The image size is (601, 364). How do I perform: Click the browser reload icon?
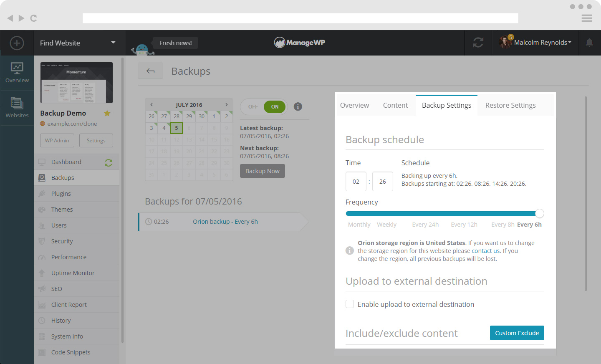[34, 18]
